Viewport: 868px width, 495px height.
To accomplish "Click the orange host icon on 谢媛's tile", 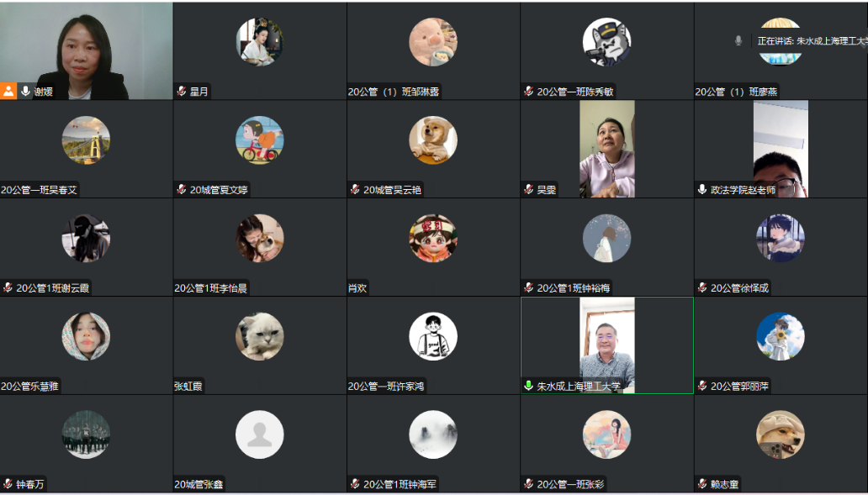I will [8, 92].
